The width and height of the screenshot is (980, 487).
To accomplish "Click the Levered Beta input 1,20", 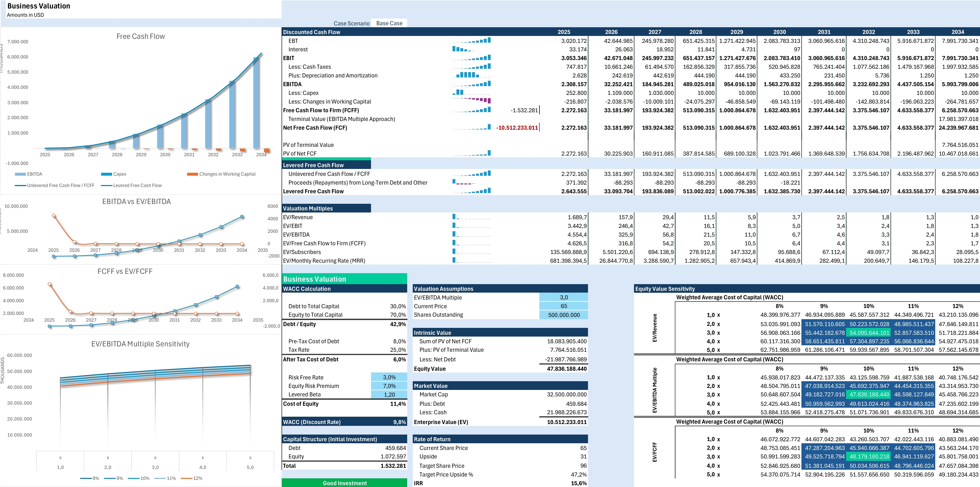I will [389, 395].
